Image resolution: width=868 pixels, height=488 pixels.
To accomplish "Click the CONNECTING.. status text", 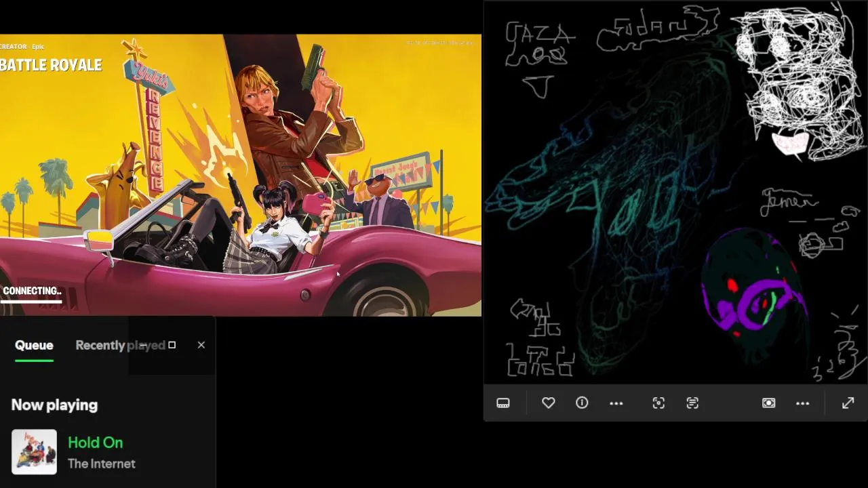I will (x=32, y=291).
